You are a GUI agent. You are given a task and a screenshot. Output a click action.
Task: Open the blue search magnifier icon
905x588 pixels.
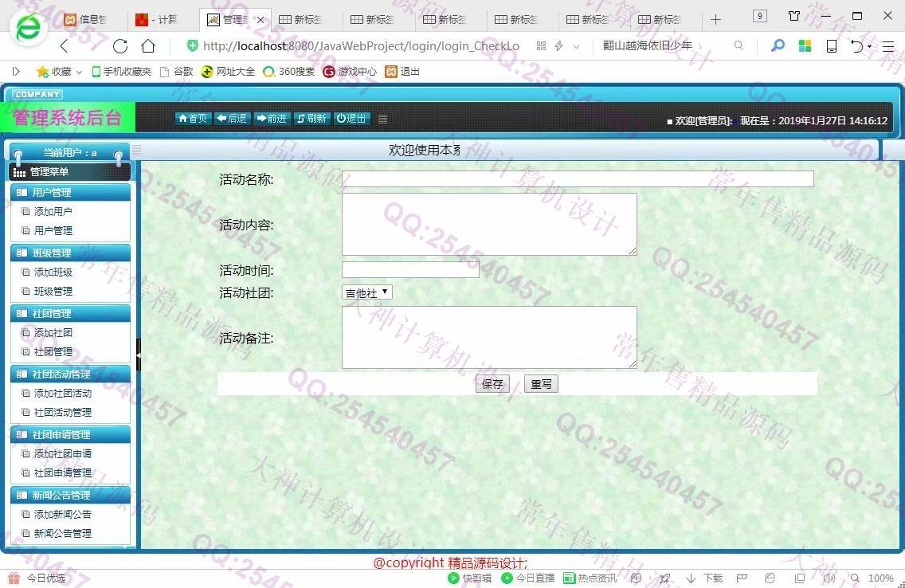point(778,45)
